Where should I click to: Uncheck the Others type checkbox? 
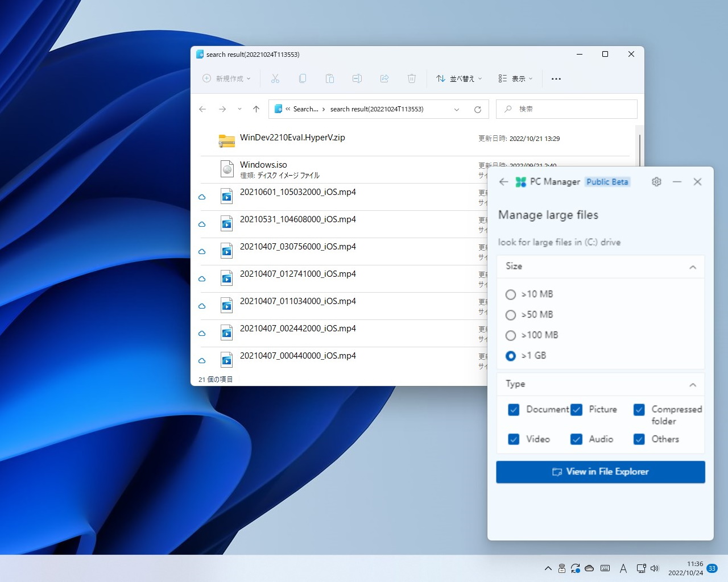pyautogui.click(x=639, y=439)
